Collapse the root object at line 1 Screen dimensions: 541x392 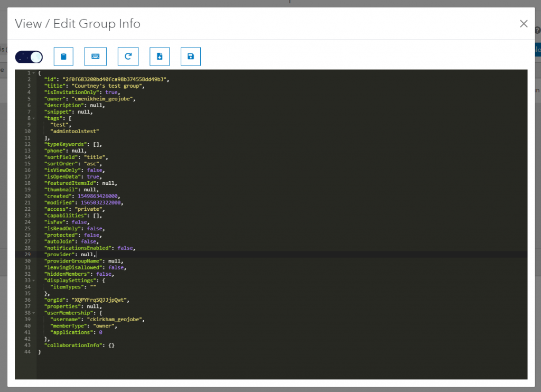(x=34, y=73)
